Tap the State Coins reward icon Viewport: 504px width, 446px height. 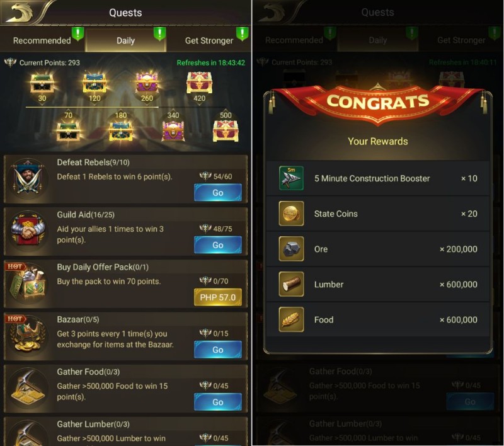click(x=291, y=214)
